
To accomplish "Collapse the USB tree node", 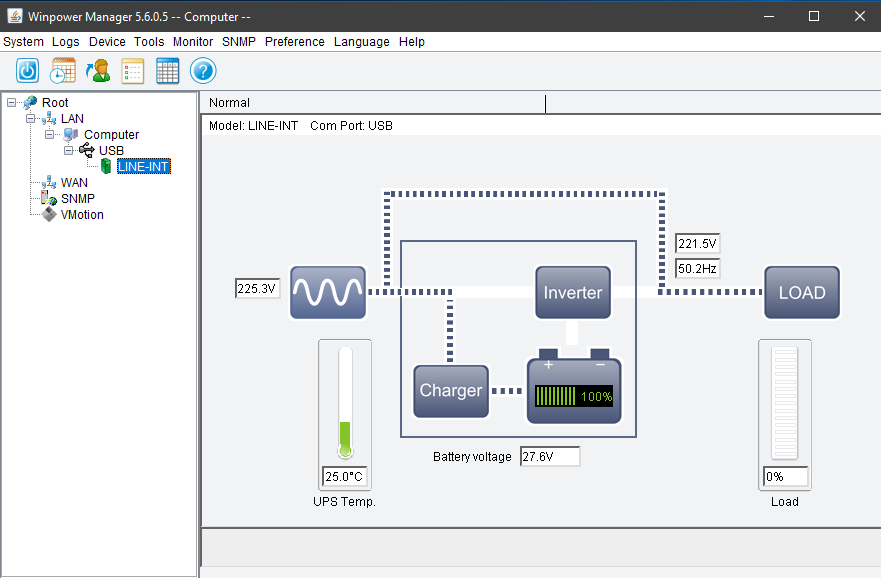I will pyautogui.click(x=69, y=150).
